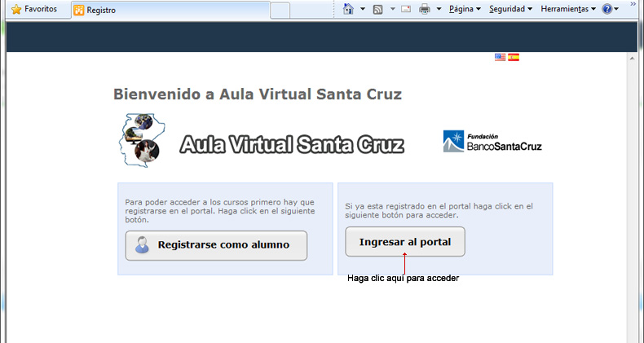
Task: Click the Registrarse como alumno button
Action: [x=216, y=245]
